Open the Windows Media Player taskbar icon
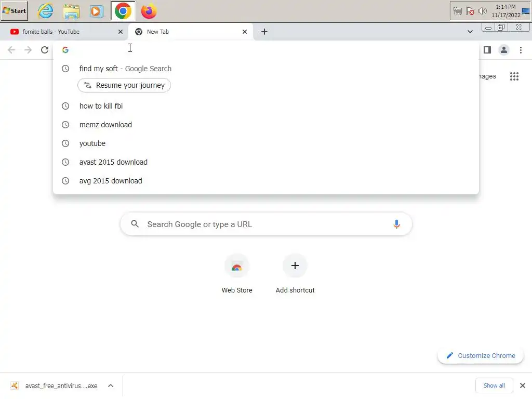This screenshot has height=399, width=532. [97, 11]
